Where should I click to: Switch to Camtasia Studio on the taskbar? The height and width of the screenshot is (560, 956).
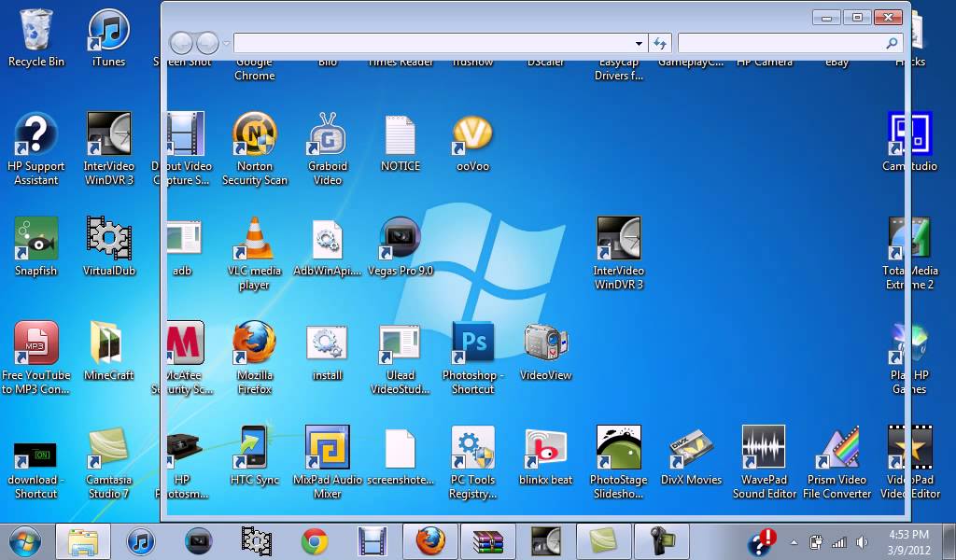[x=604, y=541]
